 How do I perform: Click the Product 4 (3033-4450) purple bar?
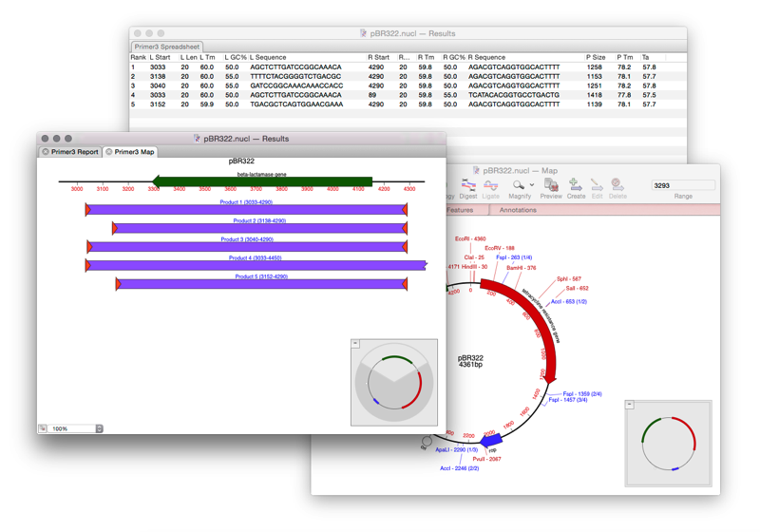(256, 266)
